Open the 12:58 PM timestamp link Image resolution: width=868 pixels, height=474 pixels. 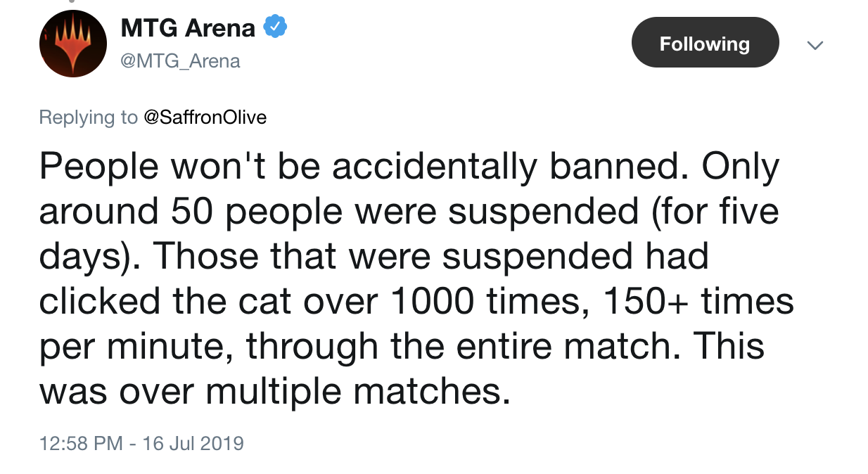point(81,444)
